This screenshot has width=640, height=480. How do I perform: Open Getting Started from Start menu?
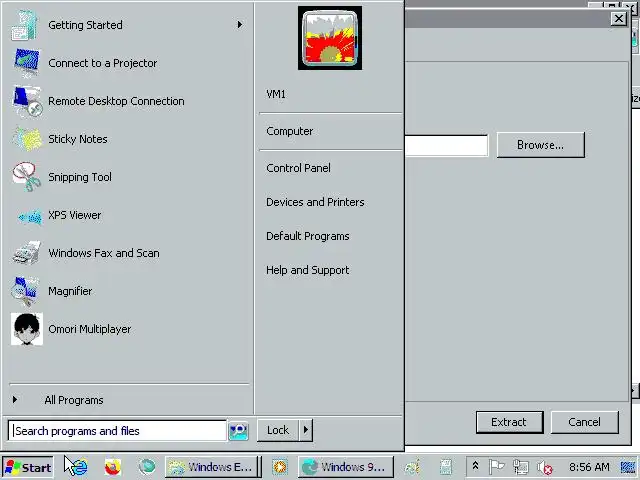(x=85, y=25)
